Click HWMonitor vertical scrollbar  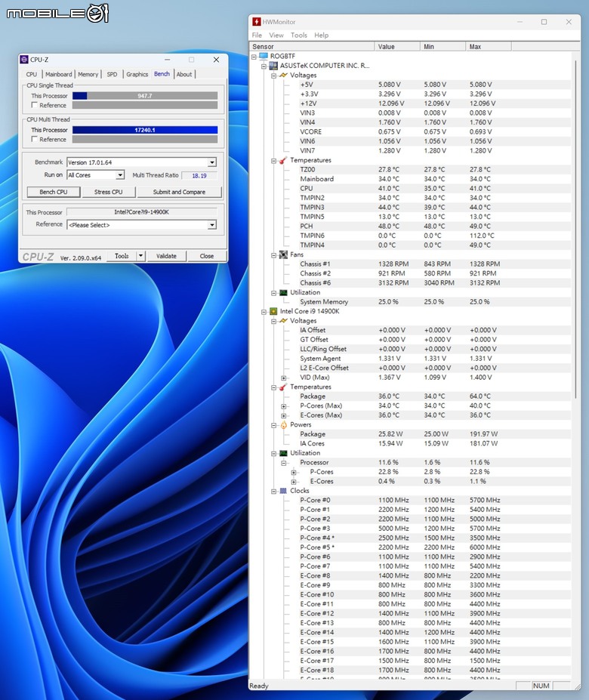575,229
